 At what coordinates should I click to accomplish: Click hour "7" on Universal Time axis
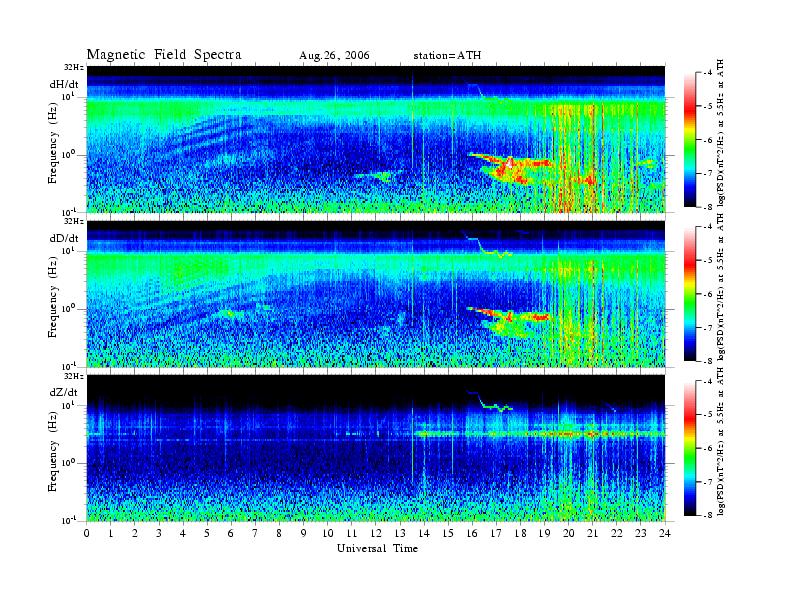pyautogui.click(x=255, y=533)
